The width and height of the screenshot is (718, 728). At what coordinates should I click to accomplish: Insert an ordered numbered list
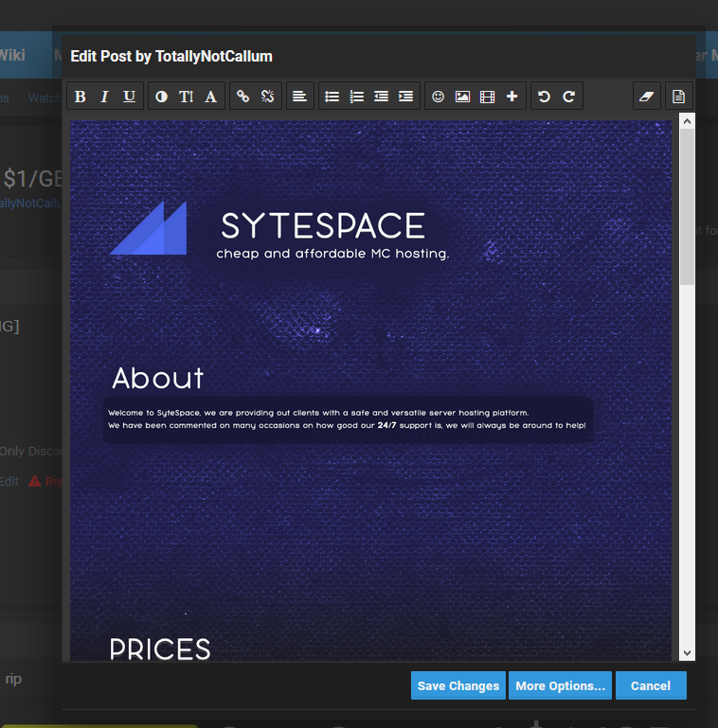point(357,97)
